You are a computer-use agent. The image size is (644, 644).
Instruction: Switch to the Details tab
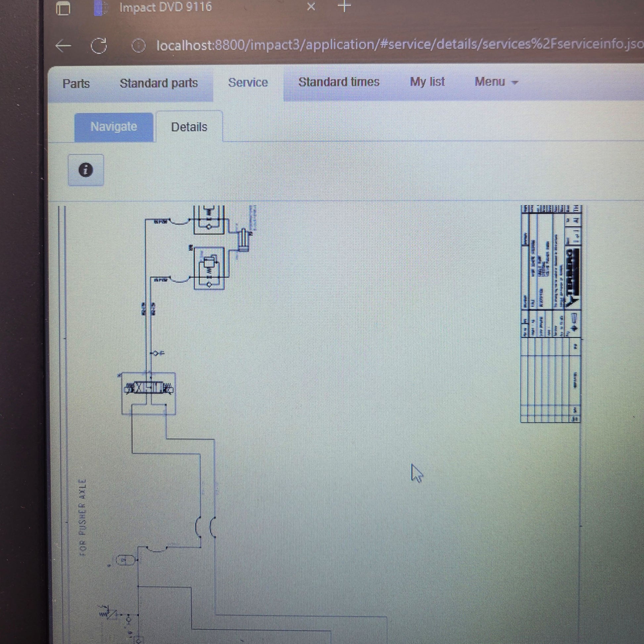(189, 127)
